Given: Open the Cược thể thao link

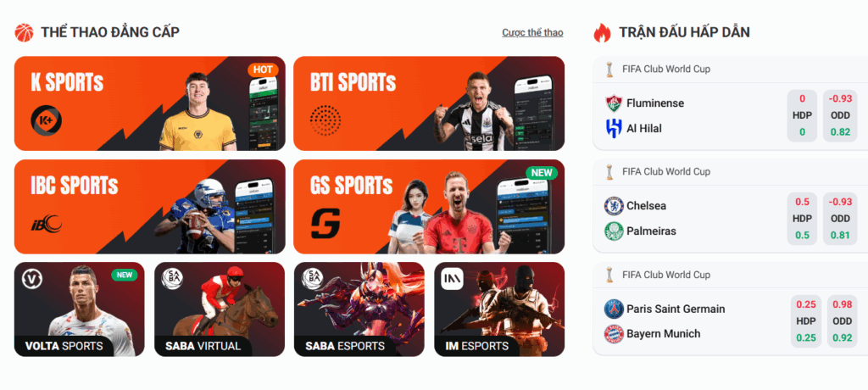Looking at the screenshot, I should [x=532, y=33].
